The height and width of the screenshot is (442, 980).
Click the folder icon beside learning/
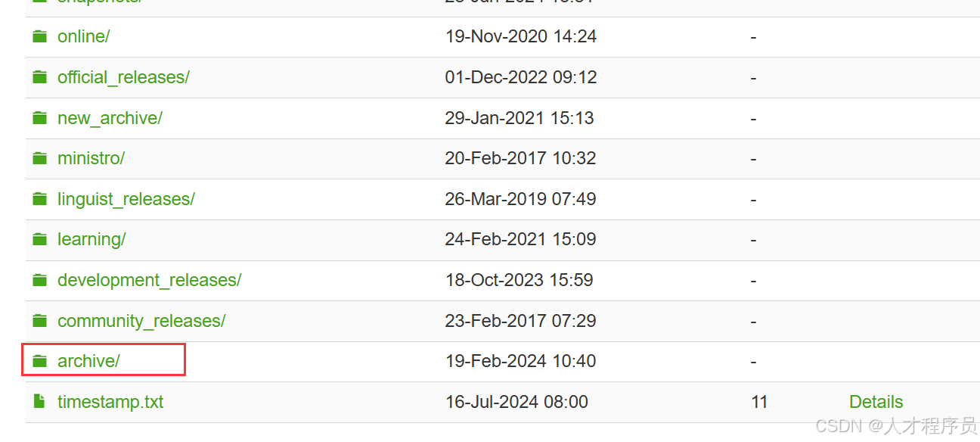click(39, 239)
